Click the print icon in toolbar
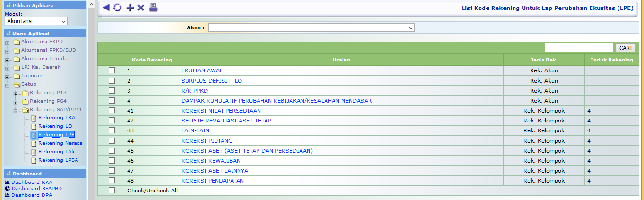The image size is (644, 200). (x=153, y=8)
